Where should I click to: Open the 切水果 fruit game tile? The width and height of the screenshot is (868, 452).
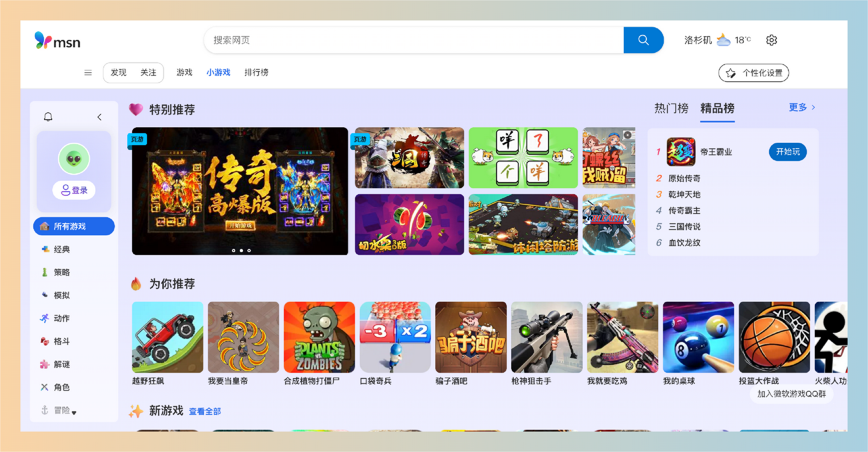point(409,224)
